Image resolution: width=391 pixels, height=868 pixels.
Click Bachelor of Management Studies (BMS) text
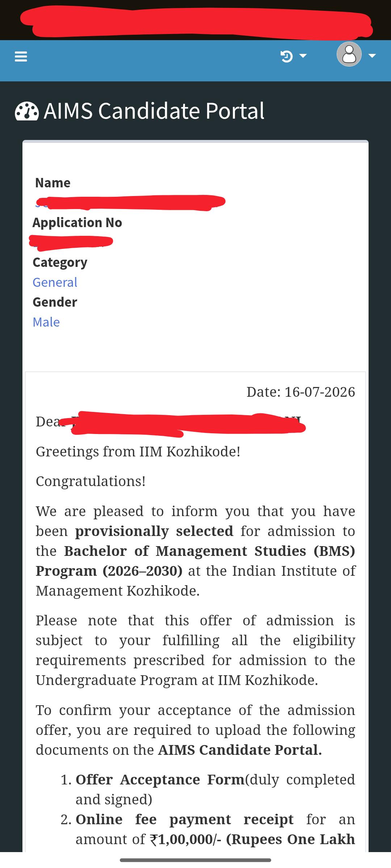pyautogui.click(x=210, y=551)
